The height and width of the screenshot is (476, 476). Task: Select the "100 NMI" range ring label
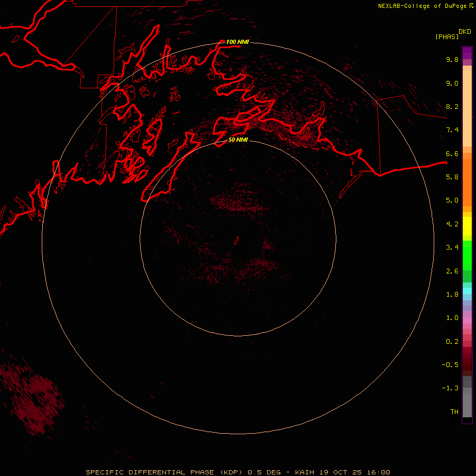click(237, 42)
